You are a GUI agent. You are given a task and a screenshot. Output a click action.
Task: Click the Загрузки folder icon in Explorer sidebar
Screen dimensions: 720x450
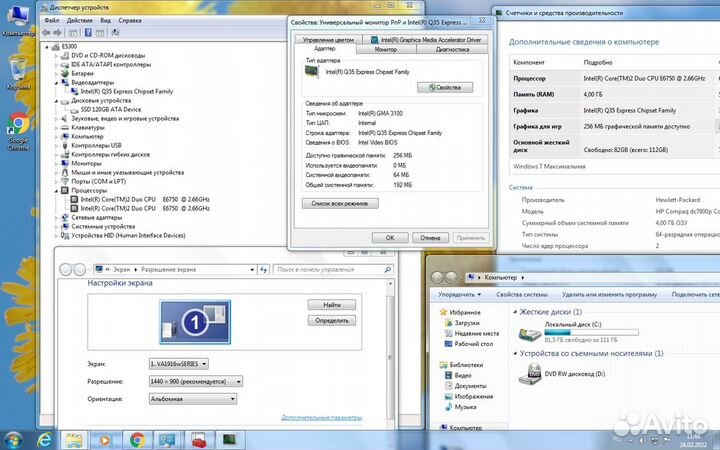[449, 323]
